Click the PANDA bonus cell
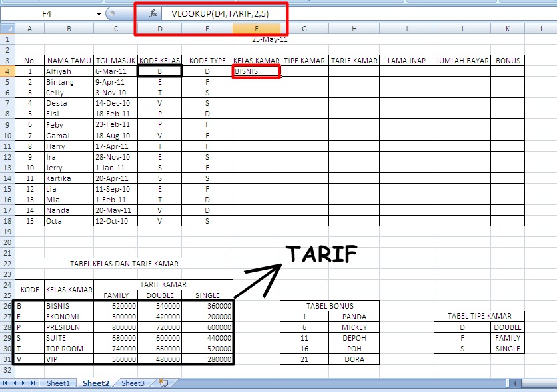The height and width of the screenshot is (392, 557). (354, 317)
